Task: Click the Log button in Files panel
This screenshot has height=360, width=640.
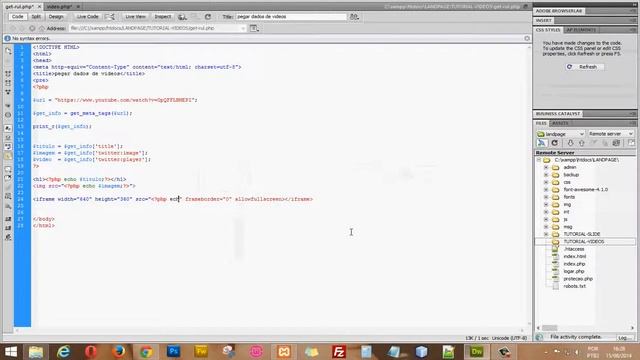Action: pyautogui.click(x=624, y=338)
